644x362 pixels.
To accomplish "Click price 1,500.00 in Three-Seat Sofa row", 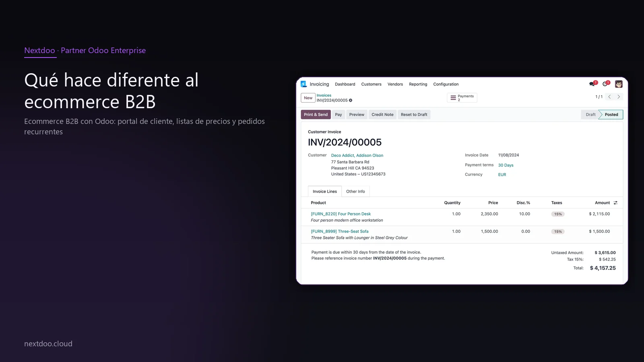I will pyautogui.click(x=489, y=232).
